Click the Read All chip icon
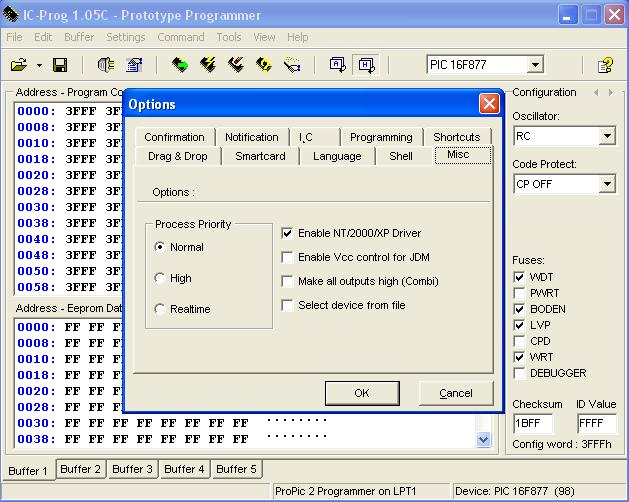629x502 pixels. (x=180, y=65)
